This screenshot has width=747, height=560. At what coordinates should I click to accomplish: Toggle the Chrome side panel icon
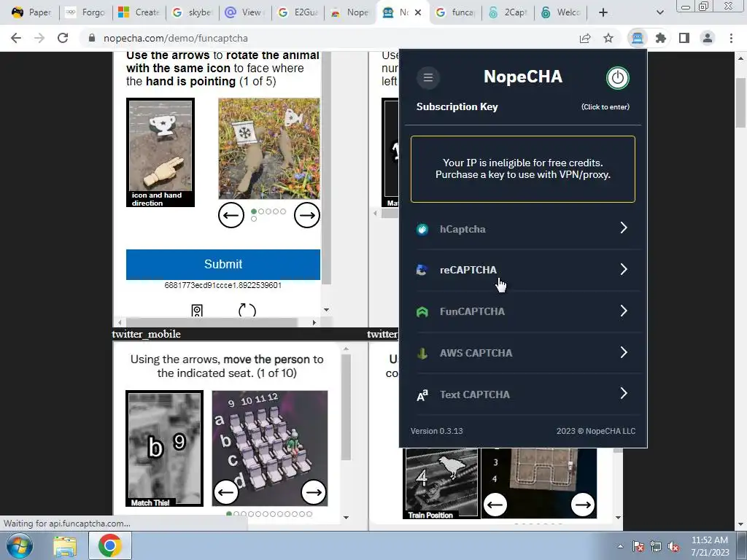684,38
